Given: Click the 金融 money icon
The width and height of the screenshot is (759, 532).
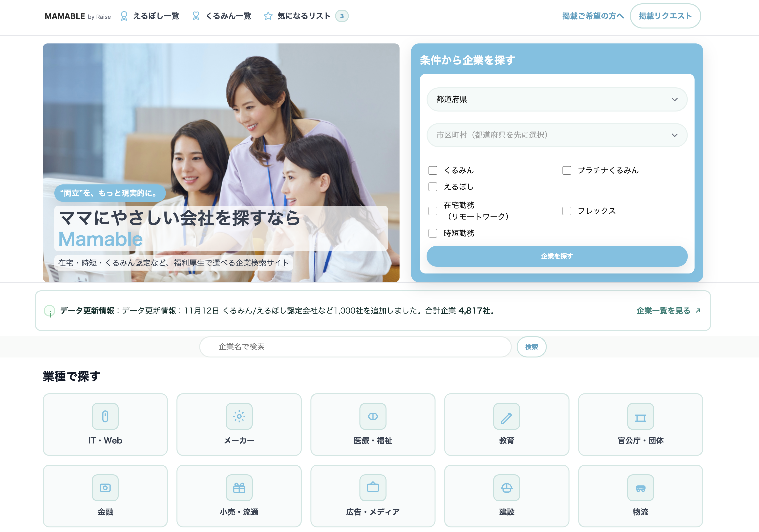Looking at the screenshot, I should click(105, 487).
